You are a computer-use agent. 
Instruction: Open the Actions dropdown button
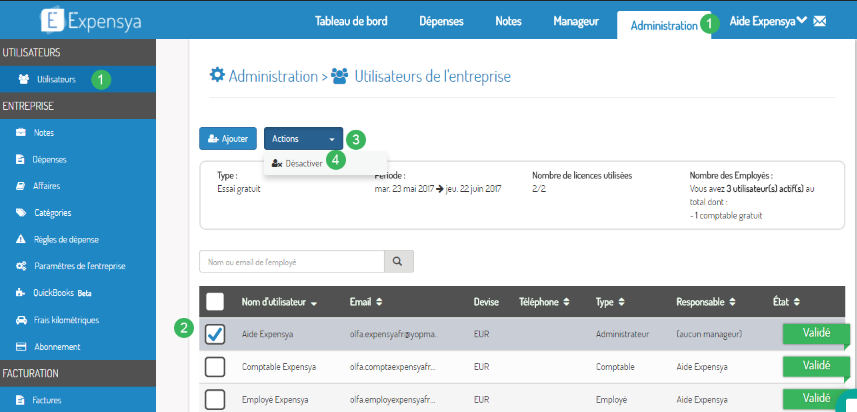(303, 139)
